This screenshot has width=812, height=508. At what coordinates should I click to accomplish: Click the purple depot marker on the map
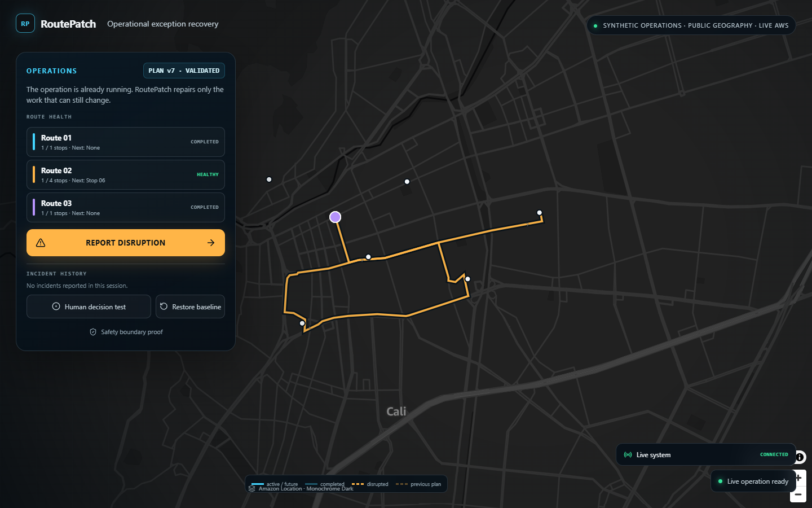(x=336, y=217)
